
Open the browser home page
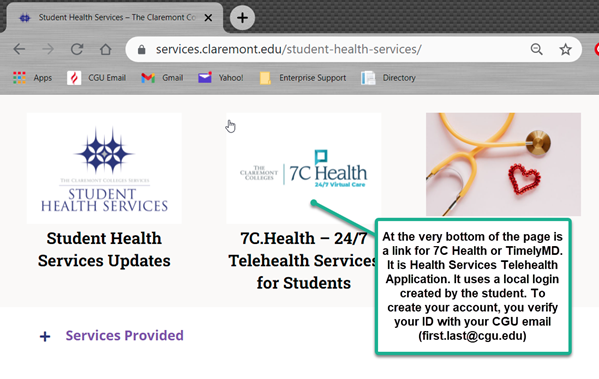tap(105, 49)
